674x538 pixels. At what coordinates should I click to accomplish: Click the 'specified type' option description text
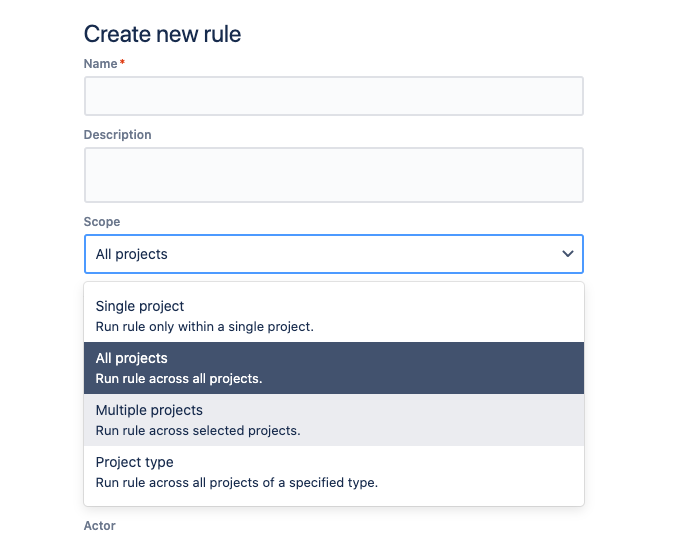pyautogui.click(x=236, y=483)
